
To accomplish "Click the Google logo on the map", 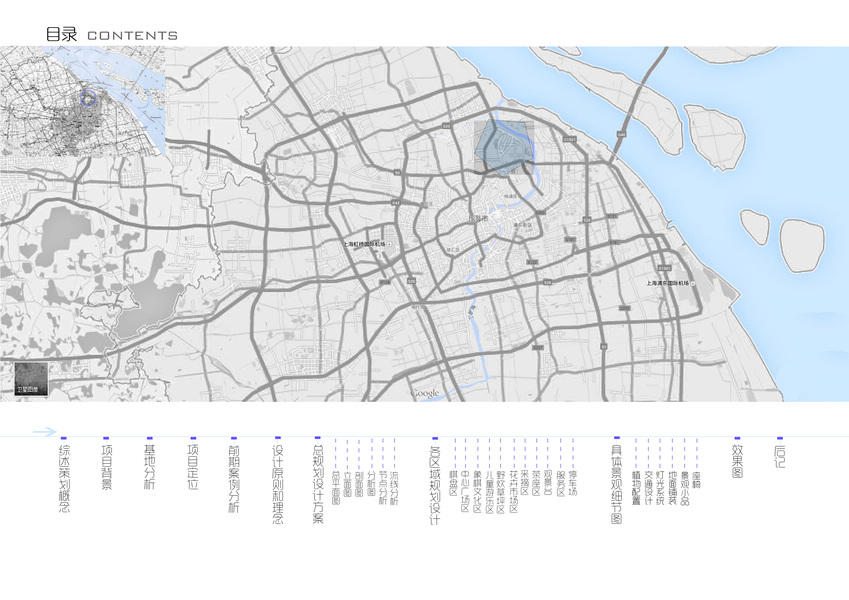I will point(425,394).
